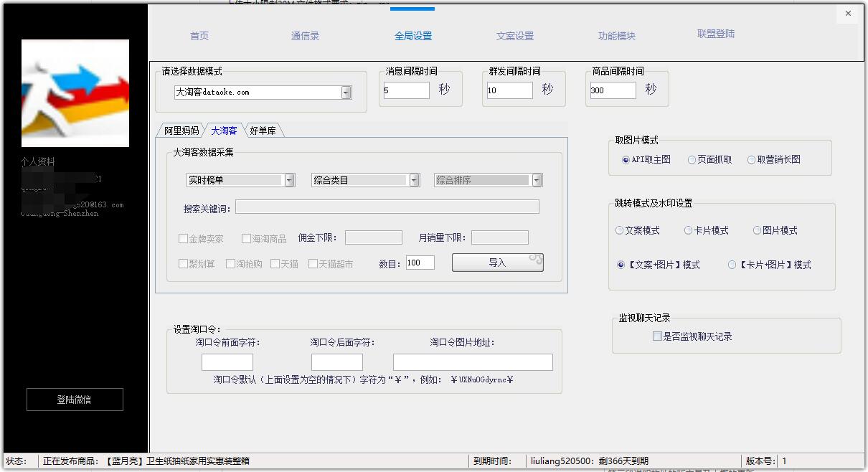Image resolution: width=868 pixels, height=472 pixels.
Task: Open the 文案设置 settings page
Action: point(516,34)
